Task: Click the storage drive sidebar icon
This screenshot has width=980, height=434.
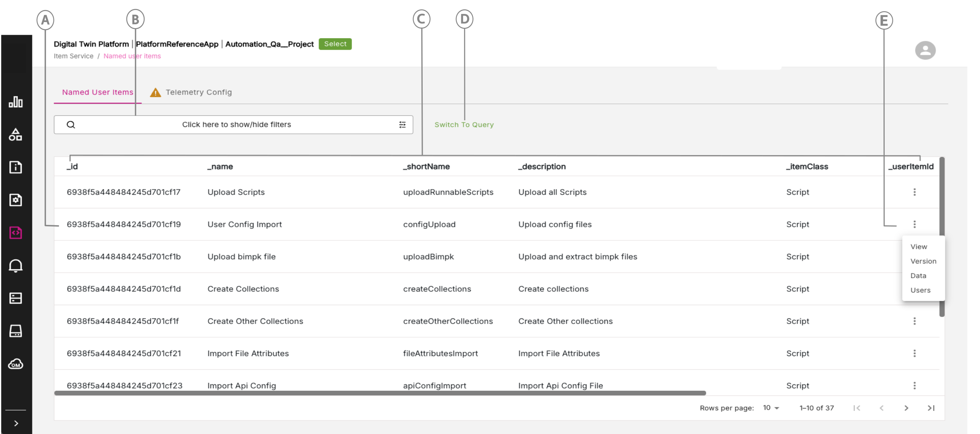Action: point(15,331)
